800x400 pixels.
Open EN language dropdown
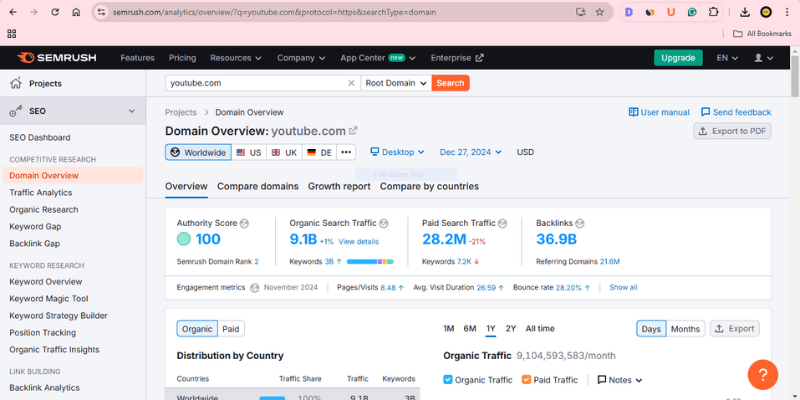coord(727,58)
